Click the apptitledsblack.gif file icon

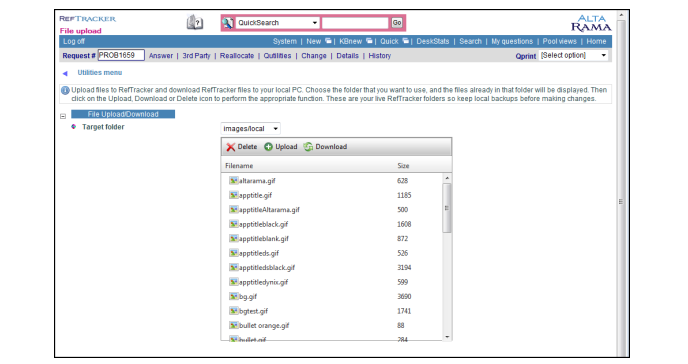click(x=233, y=267)
